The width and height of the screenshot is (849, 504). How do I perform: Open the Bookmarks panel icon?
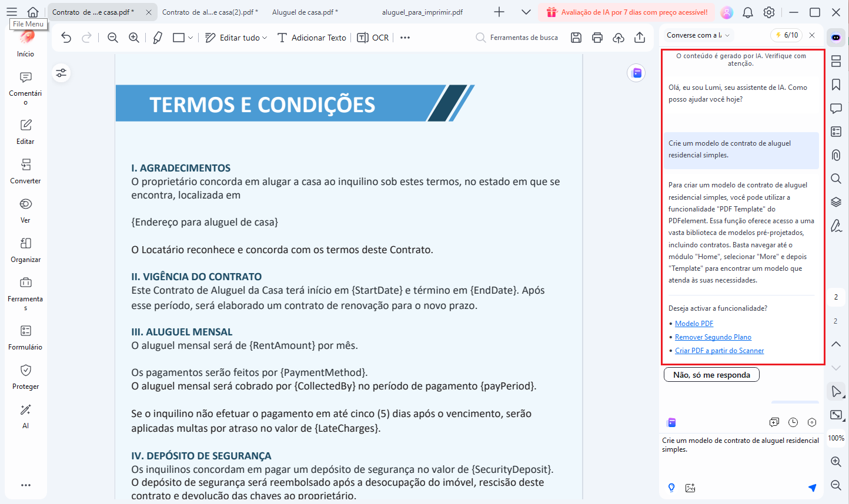[x=835, y=85]
